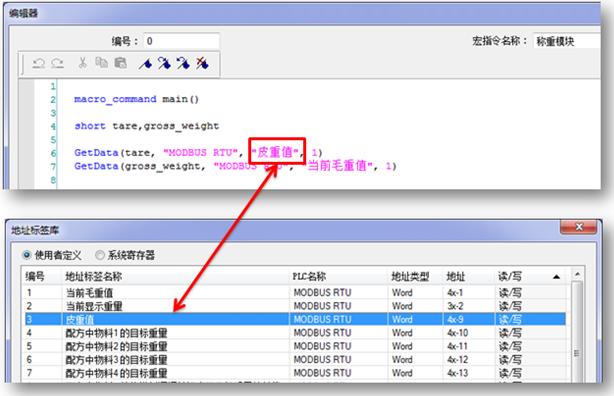Click the 宏指令名称 field with 称重模块
Viewport: 614px width, 396px height.
tap(566, 41)
